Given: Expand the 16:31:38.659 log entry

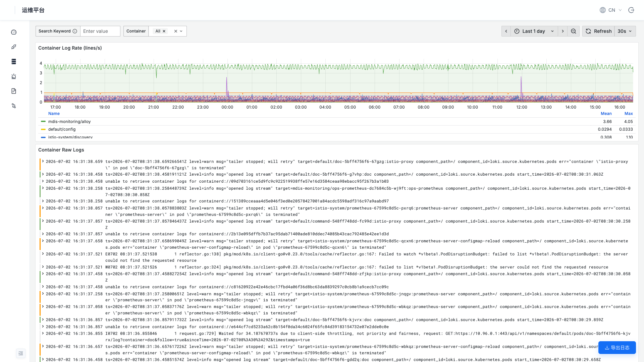Looking at the screenshot, I should [43, 161].
